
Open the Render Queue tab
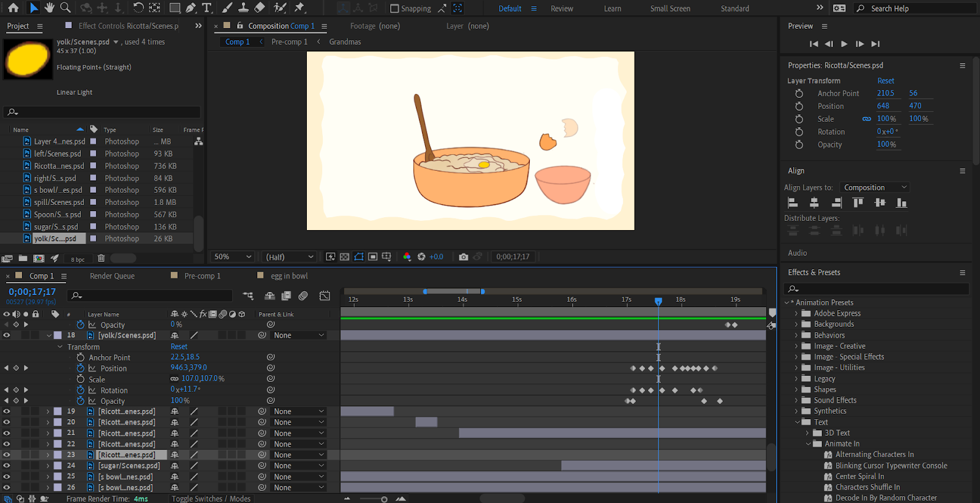pos(112,276)
